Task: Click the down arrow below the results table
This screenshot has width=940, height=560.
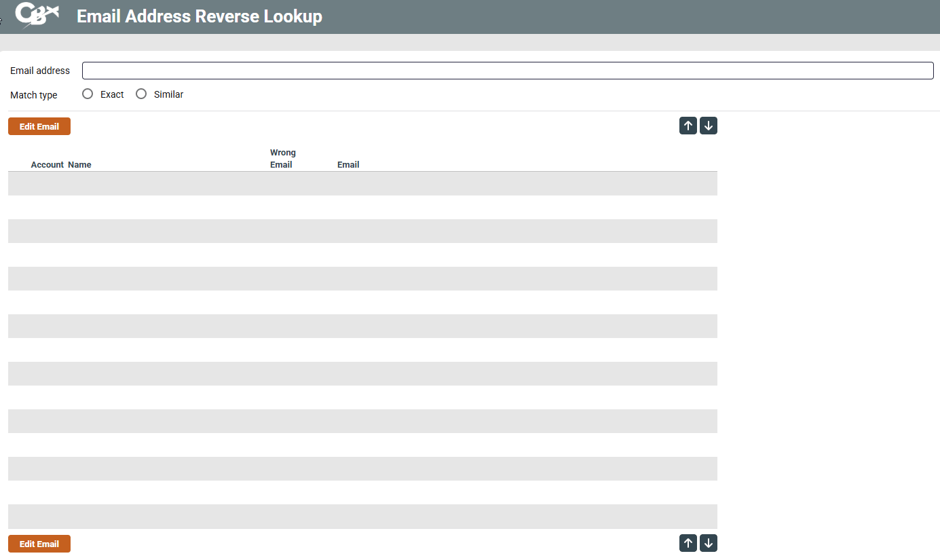Action: click(708, 543)
